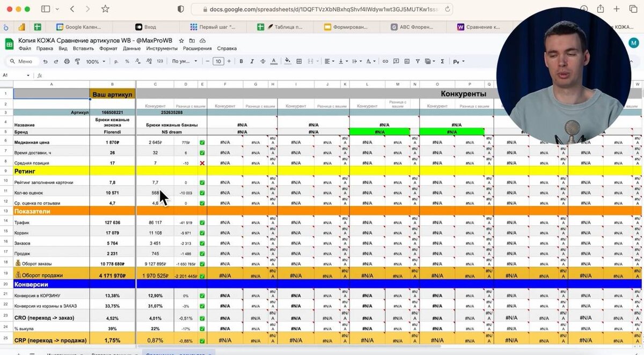Viewport: 644px width, 355px height.
Task: Create a filter with funnel icon
Action: point(418,62)
